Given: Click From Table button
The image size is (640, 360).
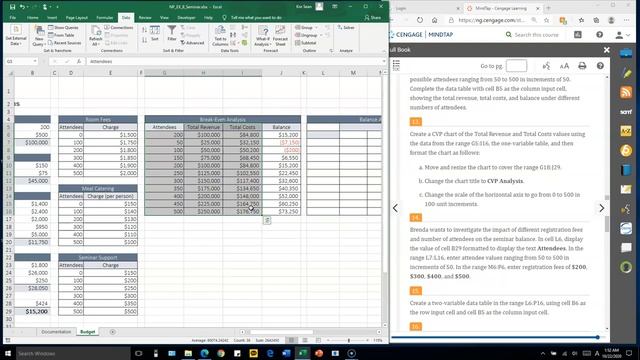Looking at the screenshot, I should pos(61,35).
